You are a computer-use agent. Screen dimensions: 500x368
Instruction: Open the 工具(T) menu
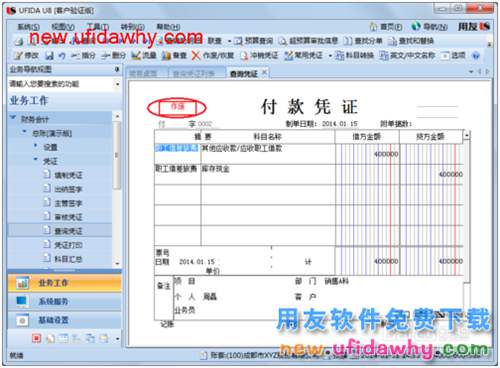tap(98, 27)
